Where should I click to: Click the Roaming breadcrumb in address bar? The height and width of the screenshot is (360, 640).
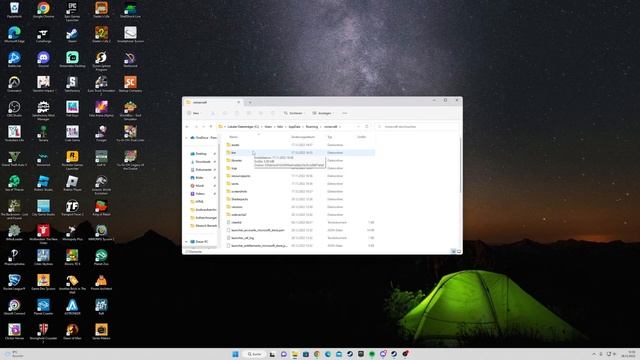pyautogui.click(x=312, y=127)
